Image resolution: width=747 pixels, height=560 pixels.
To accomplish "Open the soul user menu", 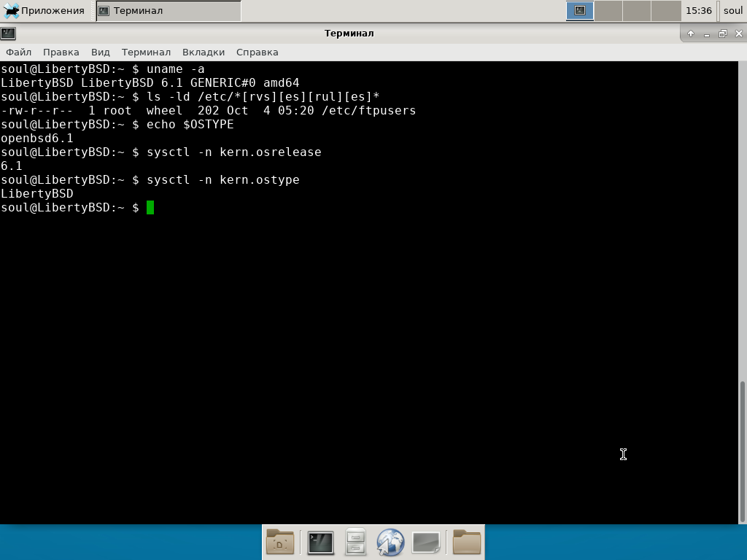I will point(732,10).
